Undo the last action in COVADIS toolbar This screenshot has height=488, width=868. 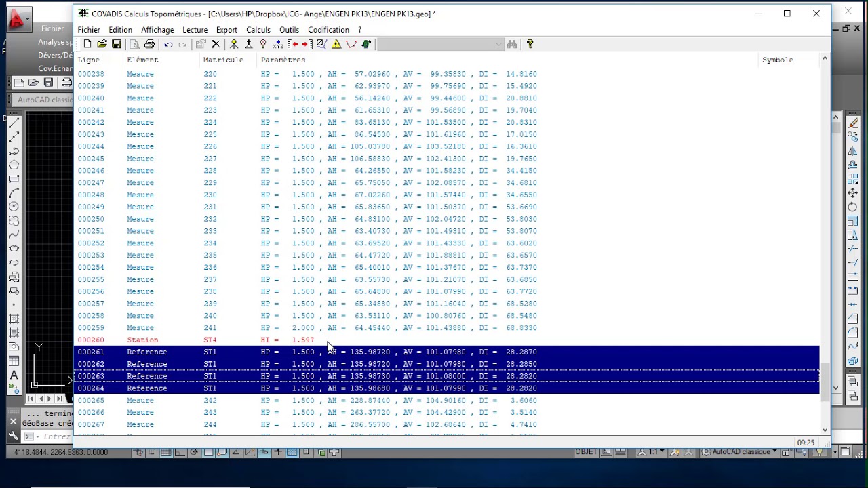(x=168, y=45)
